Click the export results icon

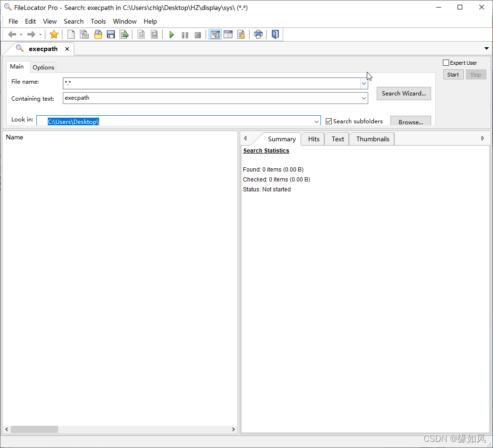click(124, 34)
